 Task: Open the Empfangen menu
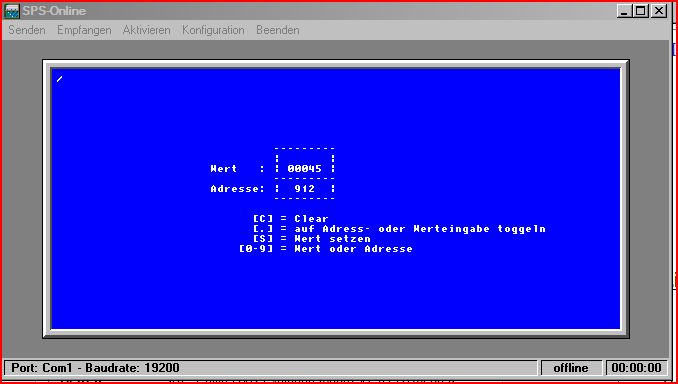[x=84, y=30]
